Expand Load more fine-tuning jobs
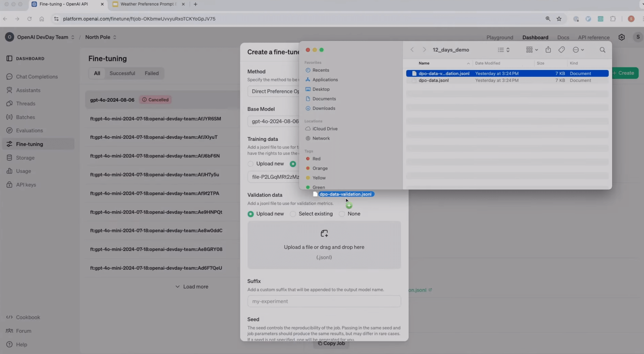Viewport: 644px width, 354px height. (x=192, y=286)
